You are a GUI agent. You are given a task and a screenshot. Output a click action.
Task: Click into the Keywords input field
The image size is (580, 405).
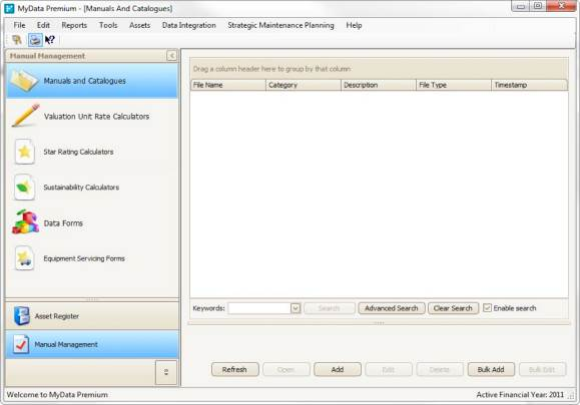(259, 308)
